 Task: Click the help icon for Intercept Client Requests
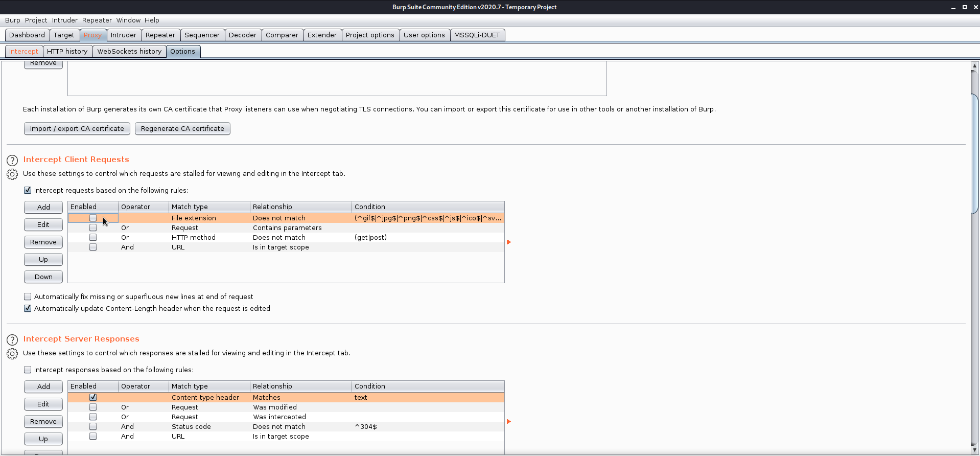coord(12,160)
